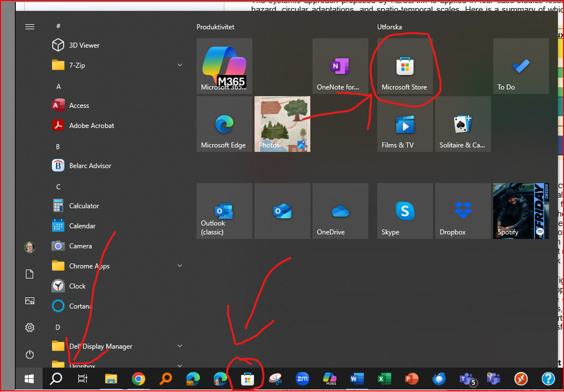Click the Windows Start button

[x=29, y=379]
